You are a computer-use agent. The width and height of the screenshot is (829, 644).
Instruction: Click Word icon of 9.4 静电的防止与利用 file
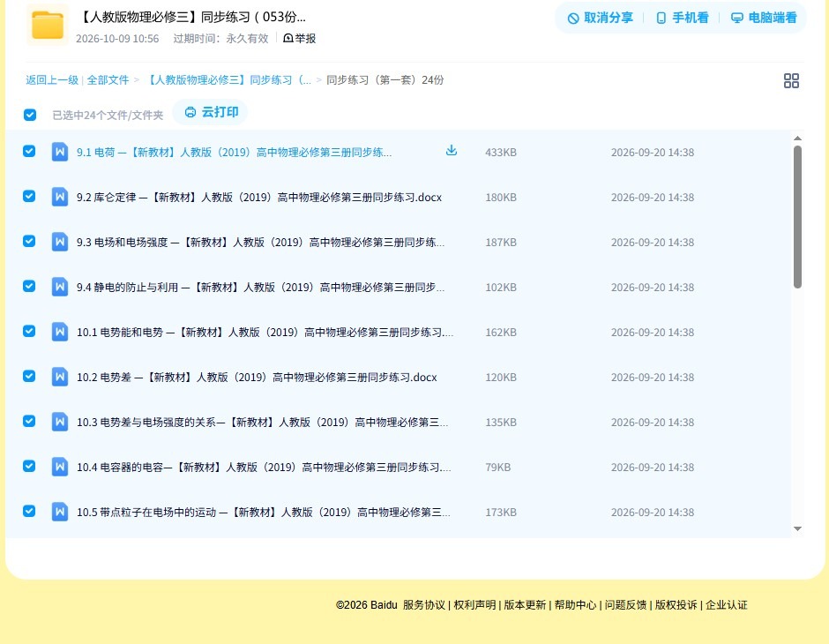tap(60, 287)
